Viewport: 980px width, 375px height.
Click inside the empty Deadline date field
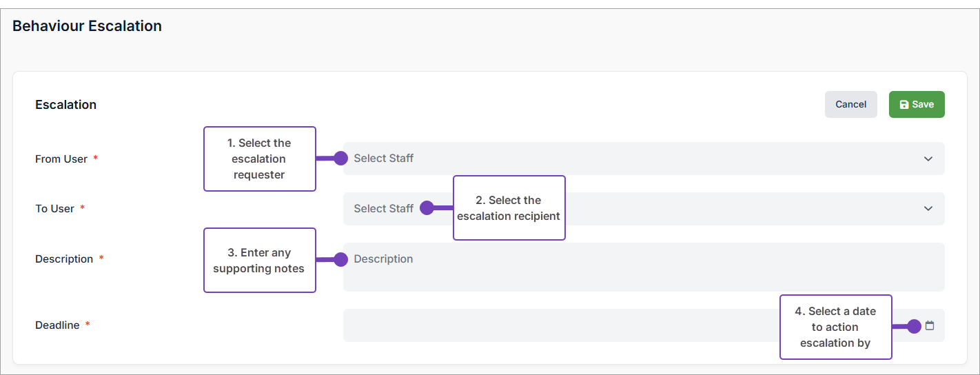click(x=551, y=325)
